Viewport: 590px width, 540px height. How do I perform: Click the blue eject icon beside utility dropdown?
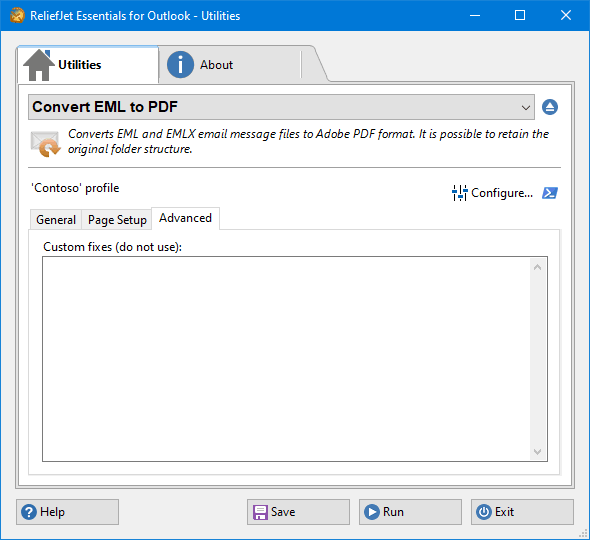pos(550,107)
